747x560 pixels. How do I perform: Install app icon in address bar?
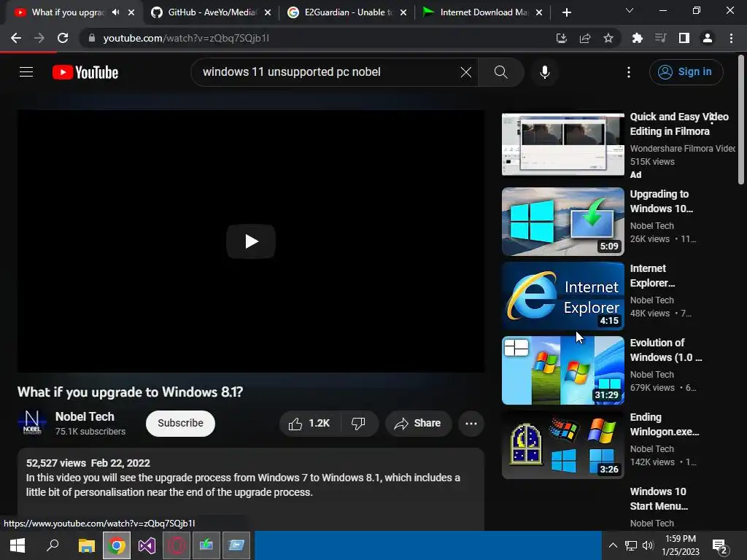pos(562,38)
